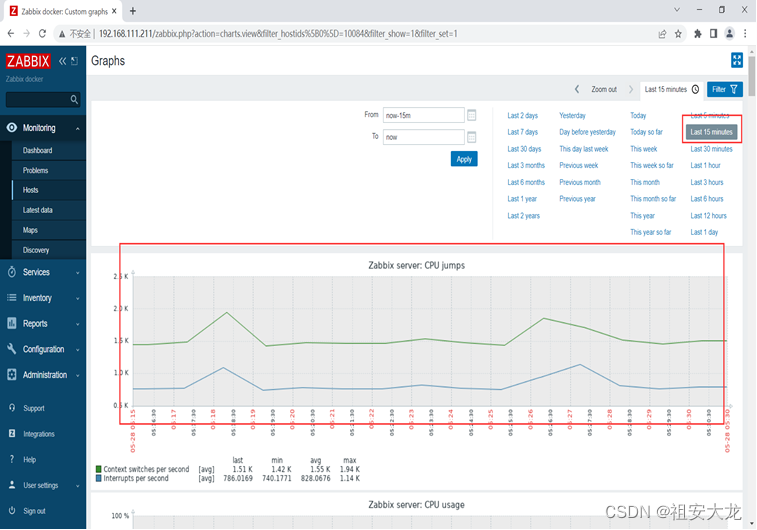
Task: Reload the browser page
Action: [x=42, y=33]
